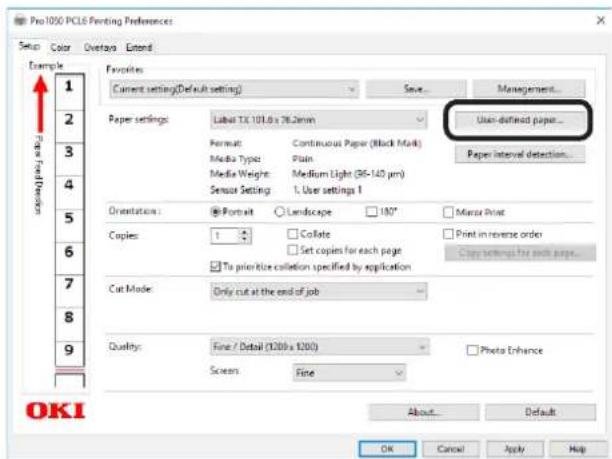Image resolution: width=612 pixels, height=459 pixels.
Task: Open the Favorites current setting dropdown
Action: [x=235, y=90]
